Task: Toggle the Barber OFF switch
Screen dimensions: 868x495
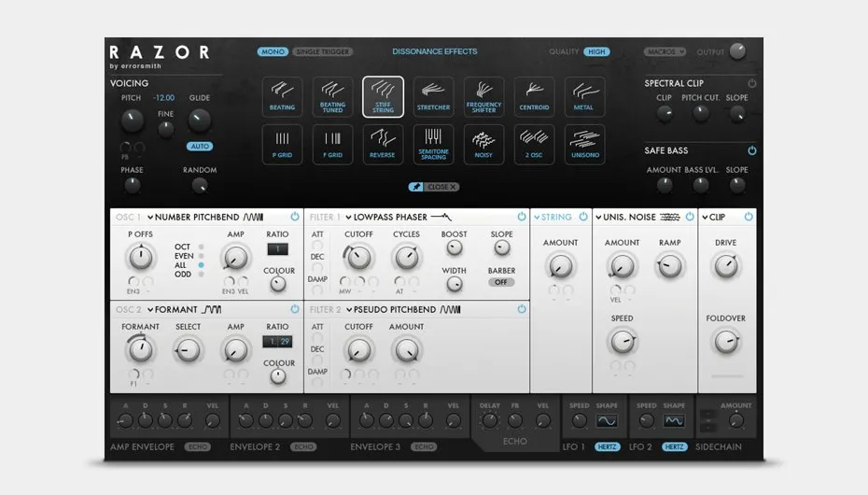Action: [501, 282]
